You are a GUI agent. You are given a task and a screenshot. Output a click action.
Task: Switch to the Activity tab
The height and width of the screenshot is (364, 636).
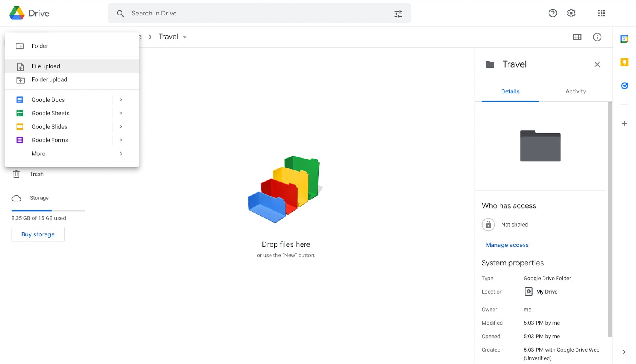coord(576,91)
